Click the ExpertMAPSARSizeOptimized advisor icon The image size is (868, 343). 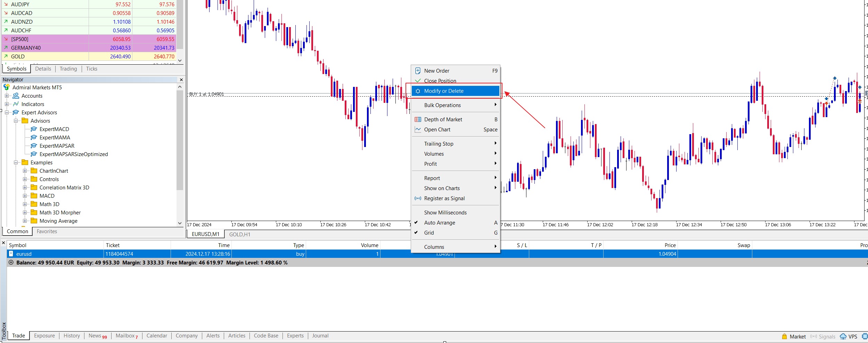(x=34, y=154)
